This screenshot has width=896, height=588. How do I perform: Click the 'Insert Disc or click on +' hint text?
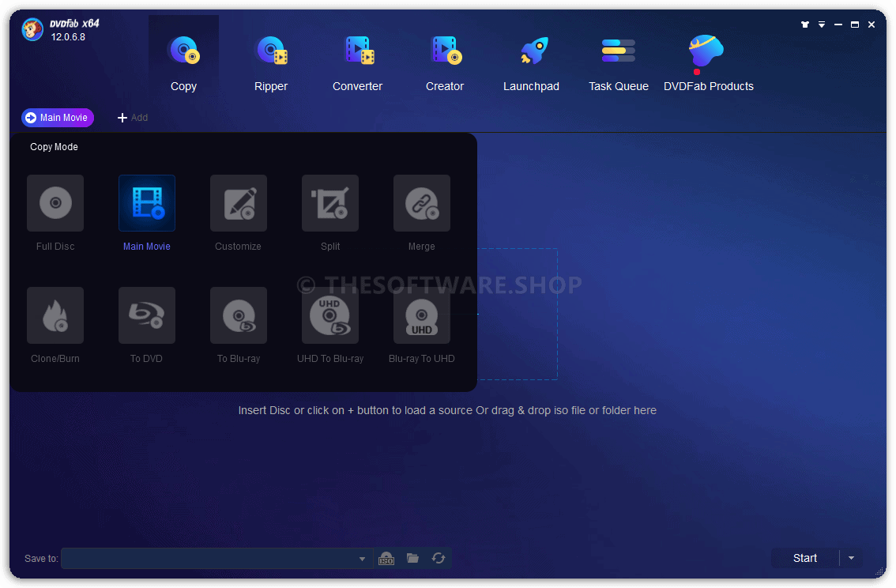(x=447, y=410)
